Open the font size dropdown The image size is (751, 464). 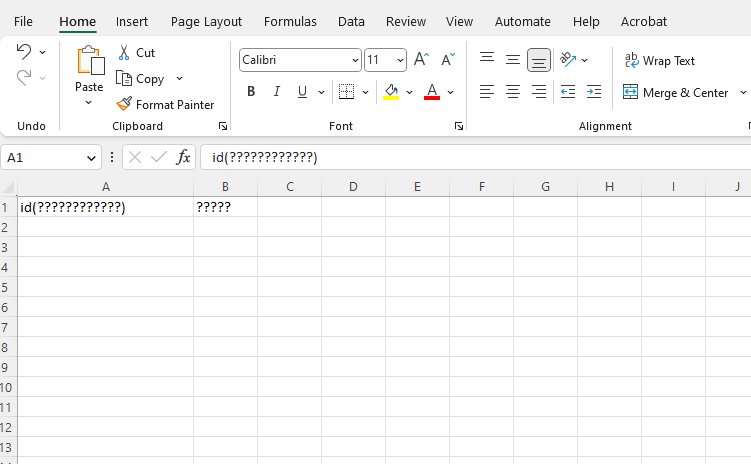tap(400, 61)
